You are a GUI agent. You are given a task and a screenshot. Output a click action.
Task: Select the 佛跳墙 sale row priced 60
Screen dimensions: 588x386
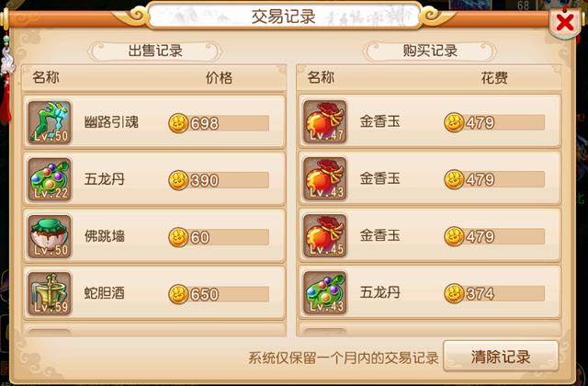pos(154,236)
